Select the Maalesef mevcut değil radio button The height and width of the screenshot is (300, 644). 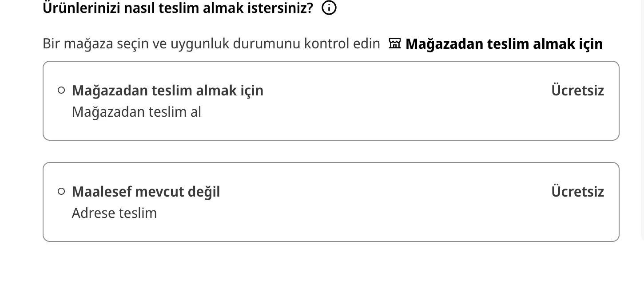tap(62, 192)
